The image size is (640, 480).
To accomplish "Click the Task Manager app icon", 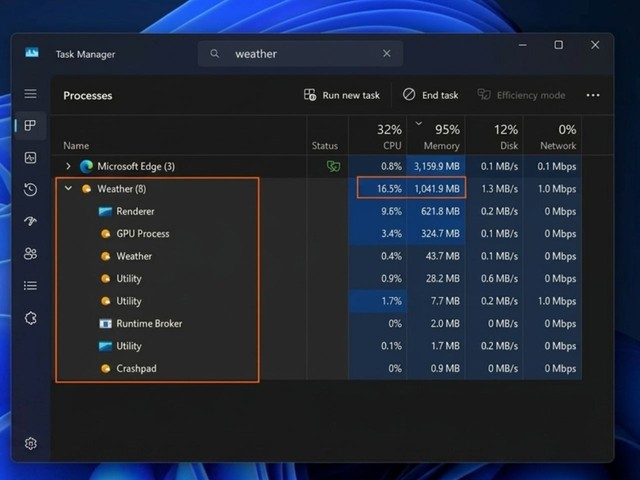I will pos(32,53).
